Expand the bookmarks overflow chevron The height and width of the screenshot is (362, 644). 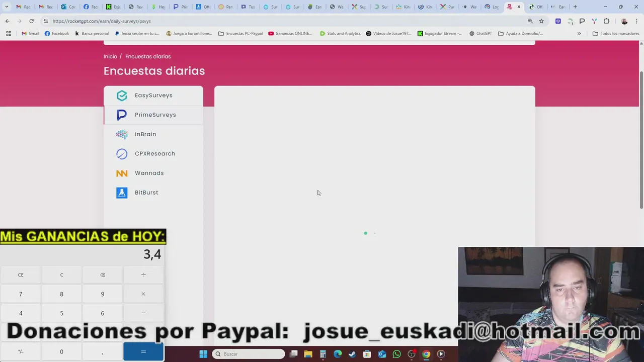tap(579, 34)
